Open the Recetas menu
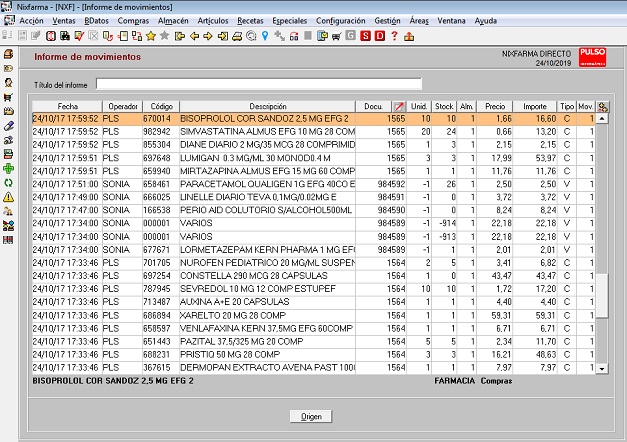The image size is (627, 442). click(250, 21)
